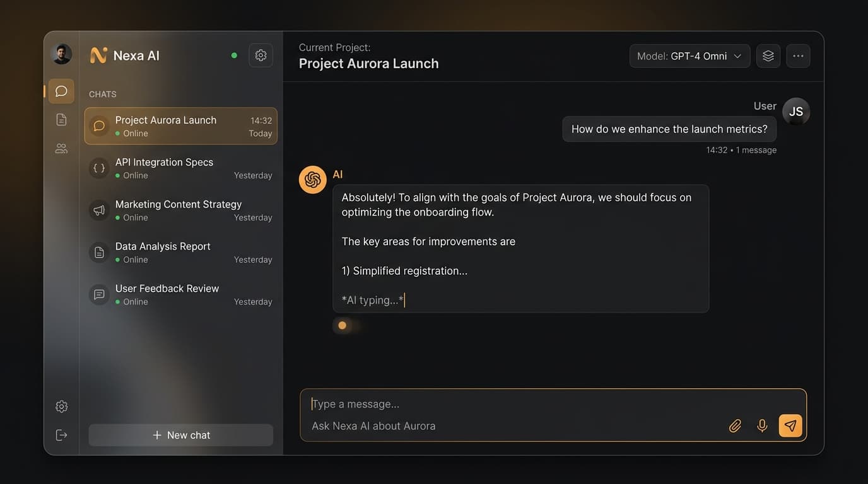Activate the microphone voice input

pos(762,426)
